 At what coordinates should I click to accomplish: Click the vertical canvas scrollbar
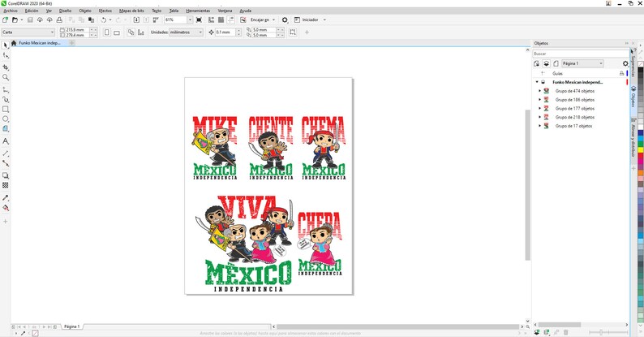click(x=528, y=185)
